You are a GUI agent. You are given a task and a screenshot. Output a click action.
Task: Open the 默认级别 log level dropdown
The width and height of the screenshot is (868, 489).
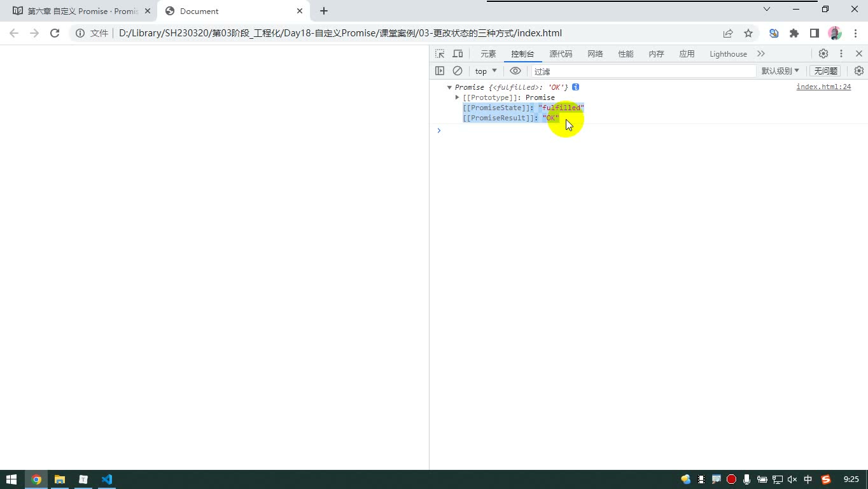(x=780, y=71)
